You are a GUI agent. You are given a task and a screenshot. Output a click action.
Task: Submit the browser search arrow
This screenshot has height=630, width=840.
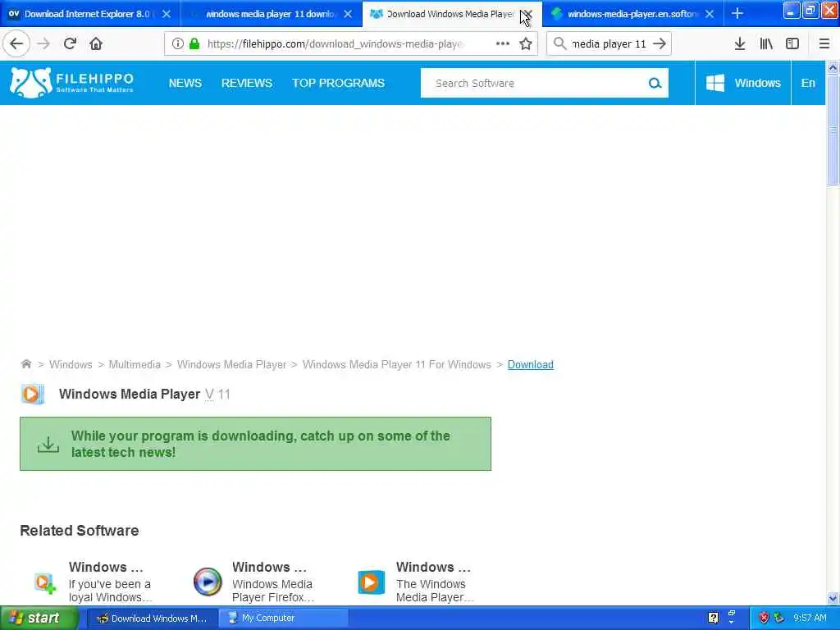(660, 44)
